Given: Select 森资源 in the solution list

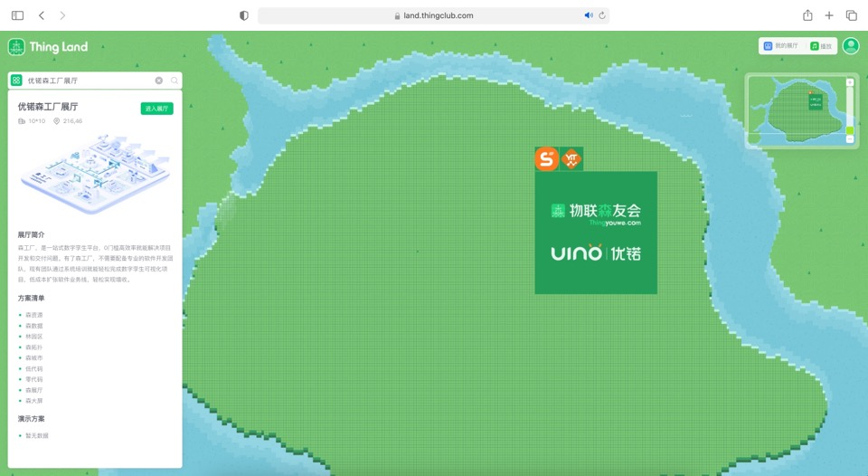Looking at the screenshot, I should pos(34,315).
